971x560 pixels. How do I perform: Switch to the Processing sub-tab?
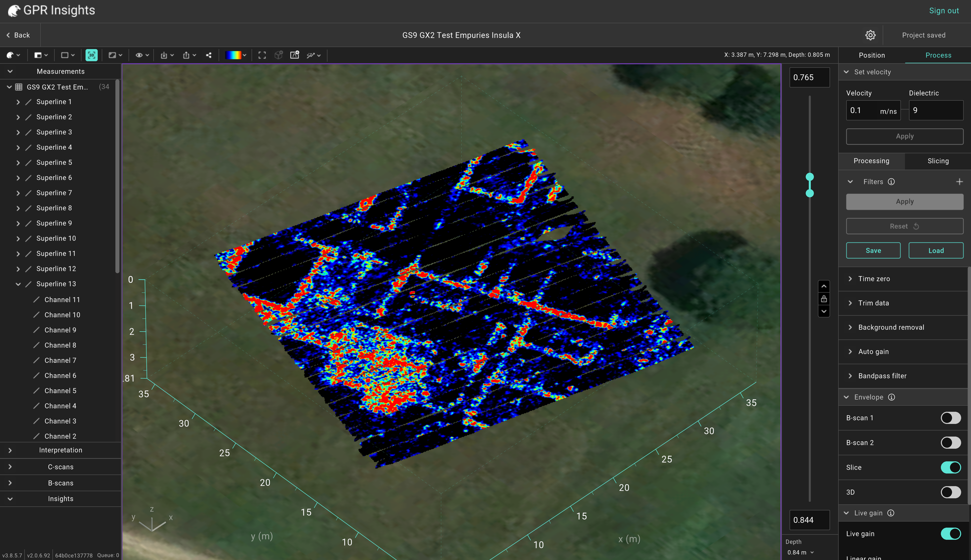871,161
